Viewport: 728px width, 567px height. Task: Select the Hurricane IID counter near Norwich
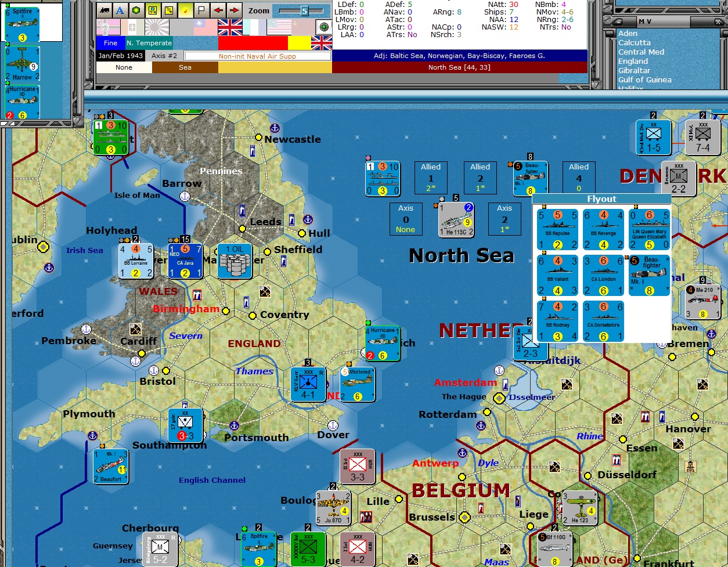click(x=383, y=343)
